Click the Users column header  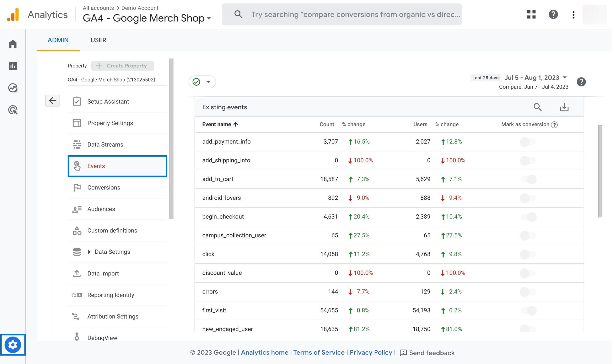tap(420, 124)
